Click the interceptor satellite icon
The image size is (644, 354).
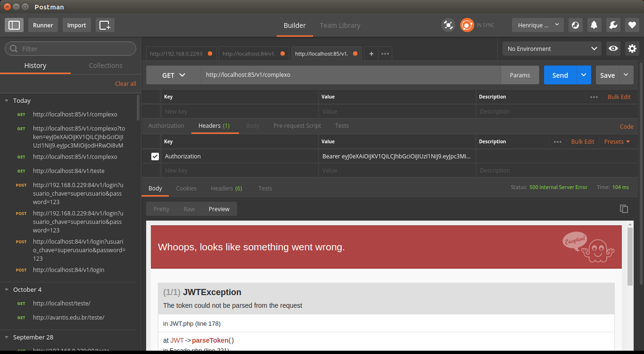click(448, 25)
